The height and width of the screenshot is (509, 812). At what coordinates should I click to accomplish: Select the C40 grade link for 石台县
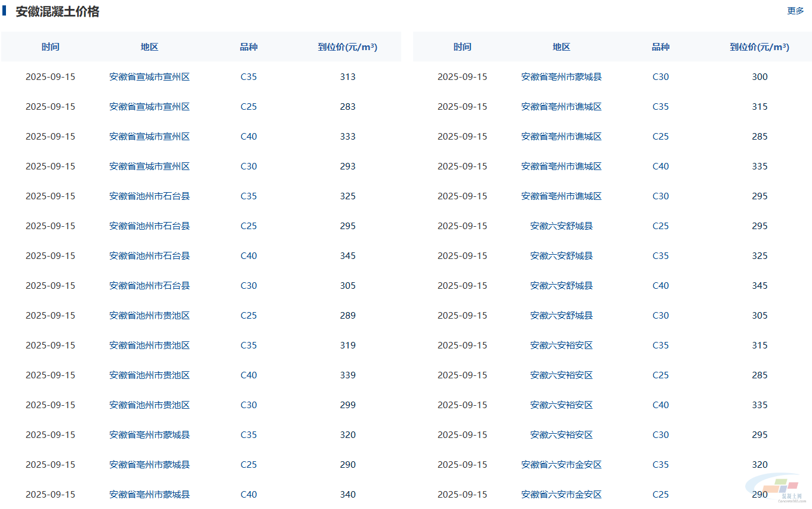click(x=248, y=256)
